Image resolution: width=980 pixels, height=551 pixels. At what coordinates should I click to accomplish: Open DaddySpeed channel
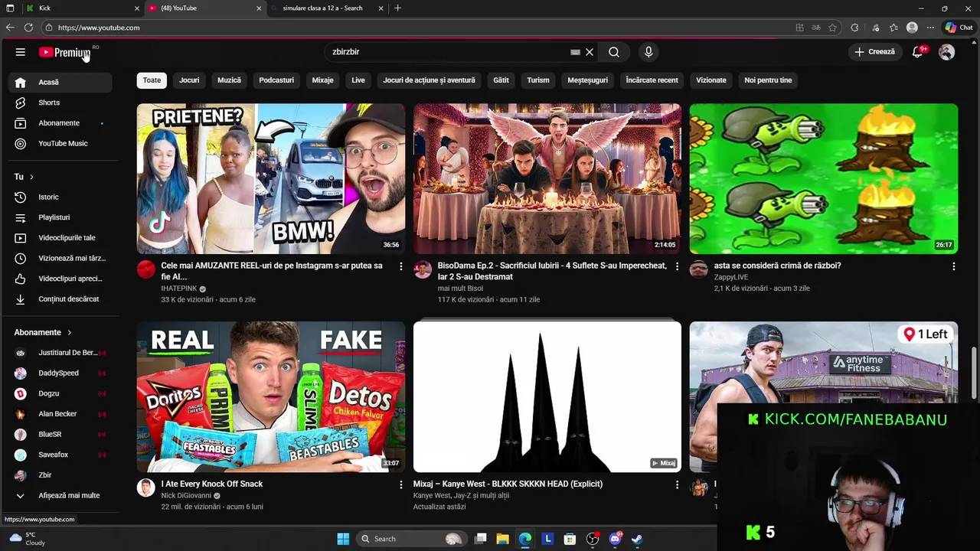pyautogui.click(x=61, y=373)
